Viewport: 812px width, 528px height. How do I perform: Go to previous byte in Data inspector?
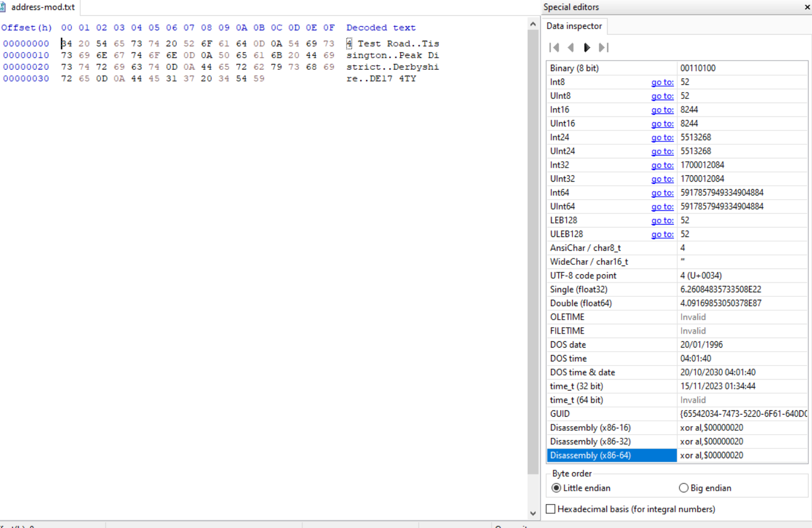571,48
